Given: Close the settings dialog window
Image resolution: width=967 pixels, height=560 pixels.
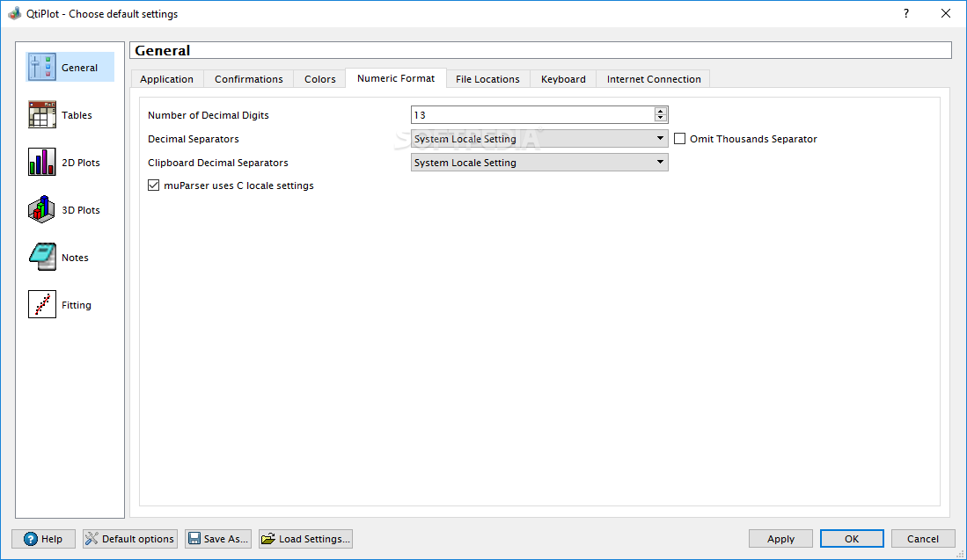Looking at the screenshot, I should click(945, 13).
